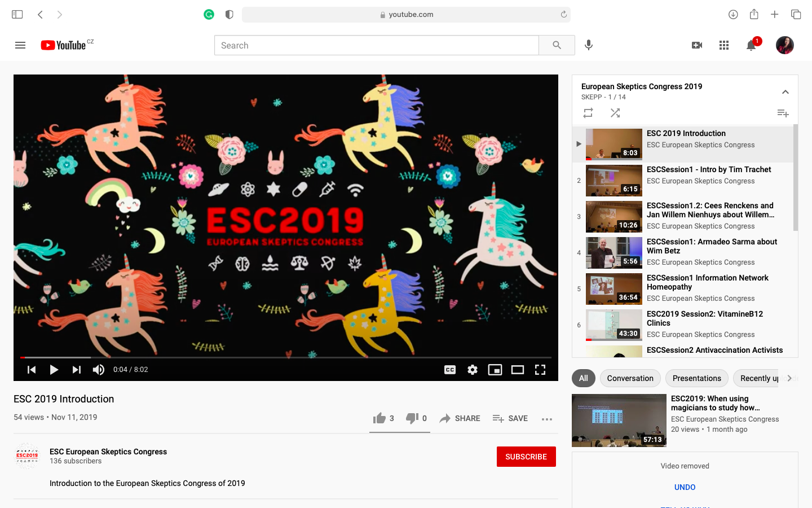This screenshot has width=812, height=508.
Task: Click the red SUBSCRIBE button
Action: (x=526, y=457)
